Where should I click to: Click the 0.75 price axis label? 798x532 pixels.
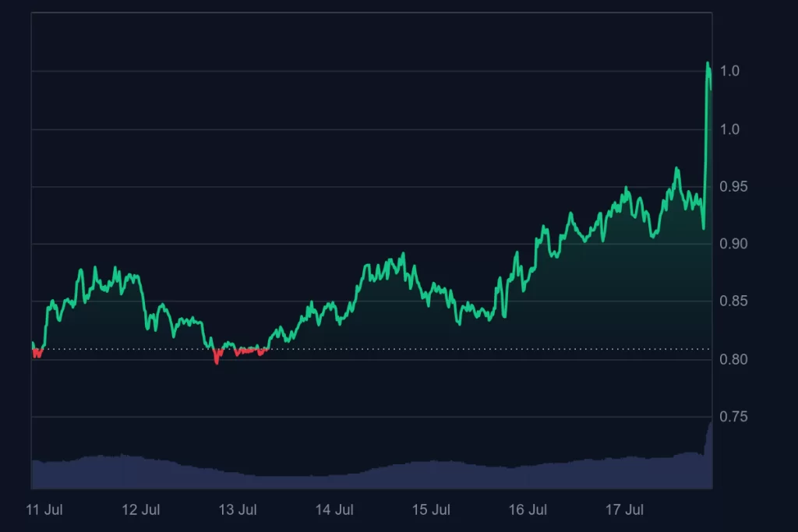[733, 417]
